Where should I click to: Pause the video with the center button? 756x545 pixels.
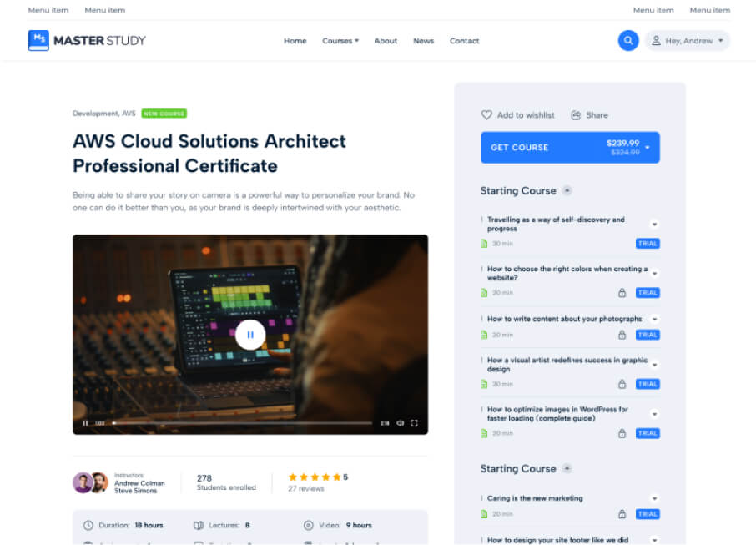coord(250,335)
